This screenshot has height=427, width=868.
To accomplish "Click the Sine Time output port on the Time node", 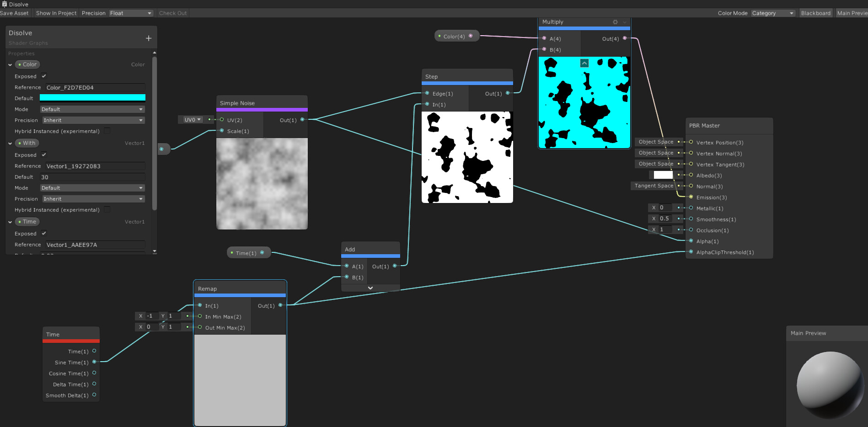I will click(x=95, y=362).
